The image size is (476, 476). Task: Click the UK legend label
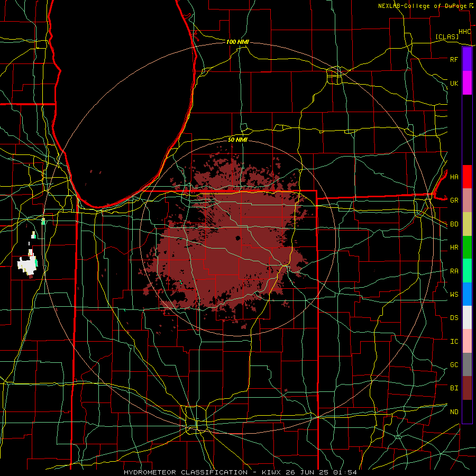[x=454, y=83]
